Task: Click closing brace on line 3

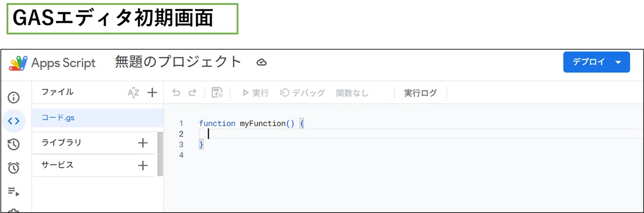Action: click(x=201, y=144)
